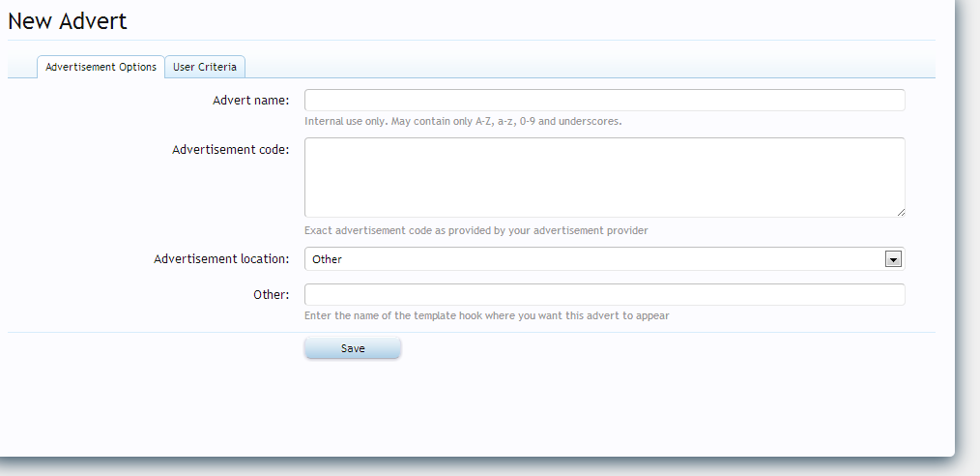Click the 'New Advert' page heading
Image resolution: width=980 pixels, height=476 pixels.
tap(68, 20)
